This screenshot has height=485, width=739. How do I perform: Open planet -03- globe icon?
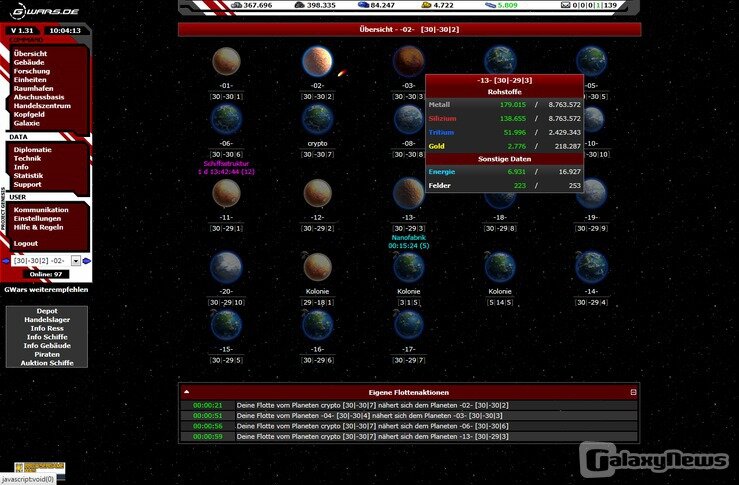[x=409, y=61]
